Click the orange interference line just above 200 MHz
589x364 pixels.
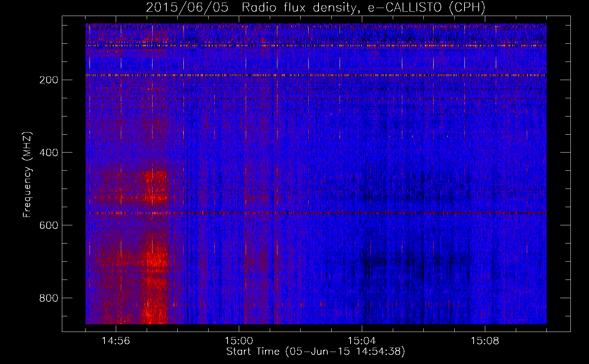click(315, 75)
